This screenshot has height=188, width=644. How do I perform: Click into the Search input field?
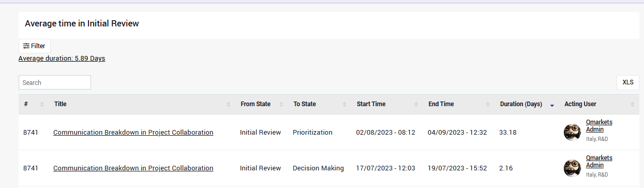pyautogui.click(x=55, y=82)
